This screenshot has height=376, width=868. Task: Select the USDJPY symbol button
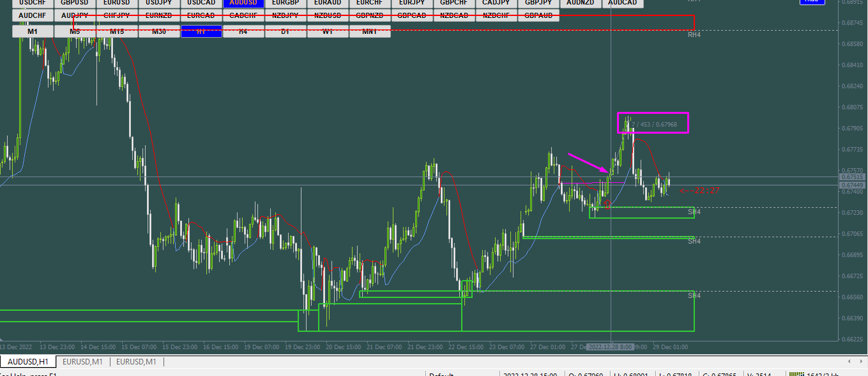tap(159, 3)
